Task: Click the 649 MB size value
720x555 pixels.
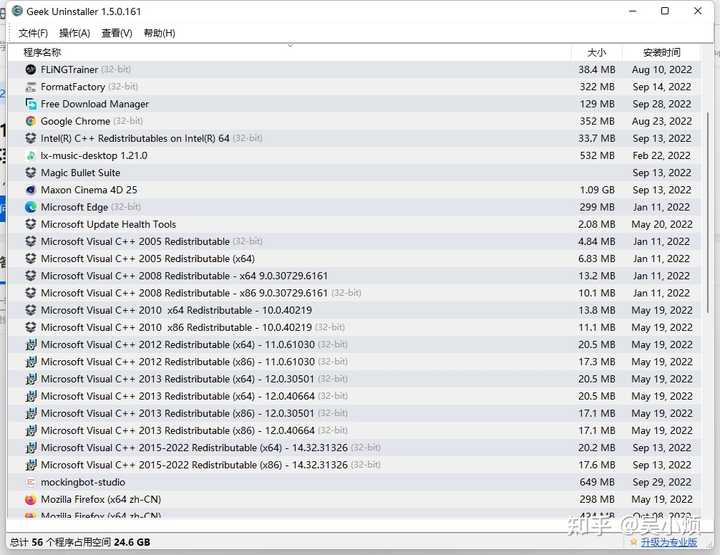Action: pyautogui.click(x=597, y=482)
